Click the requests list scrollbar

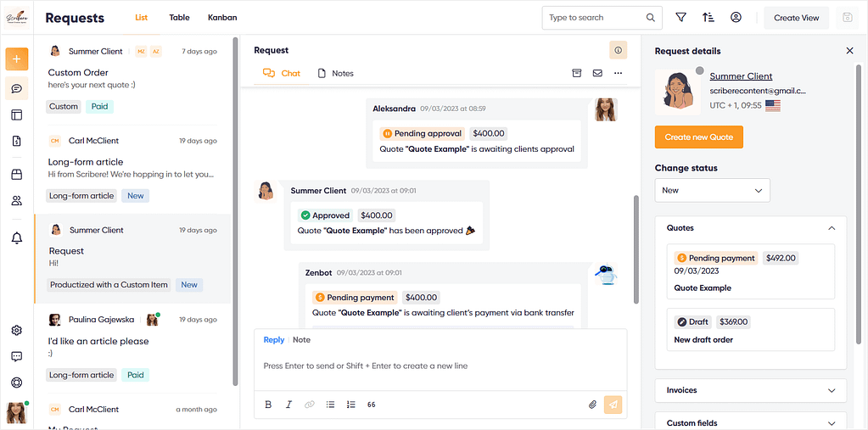coord(235,211)
